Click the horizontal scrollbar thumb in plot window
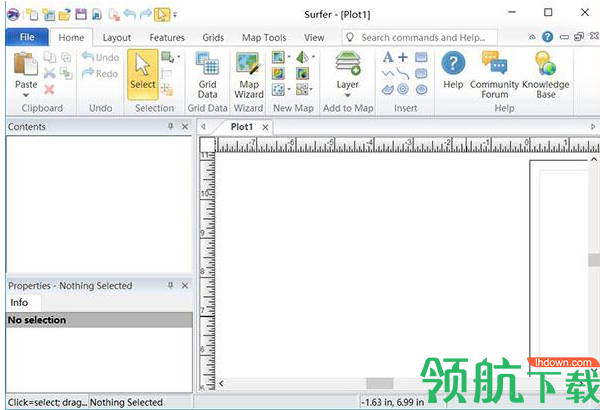Image resolution: width=600 pixels, height=410 pixels. (x=380, y=383)
